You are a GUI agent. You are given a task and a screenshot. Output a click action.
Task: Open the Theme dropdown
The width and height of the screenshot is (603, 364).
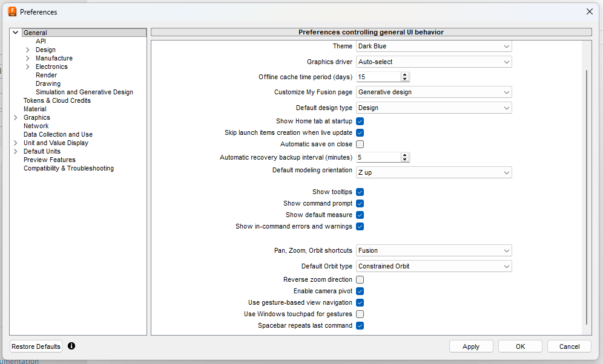[433, 47]
